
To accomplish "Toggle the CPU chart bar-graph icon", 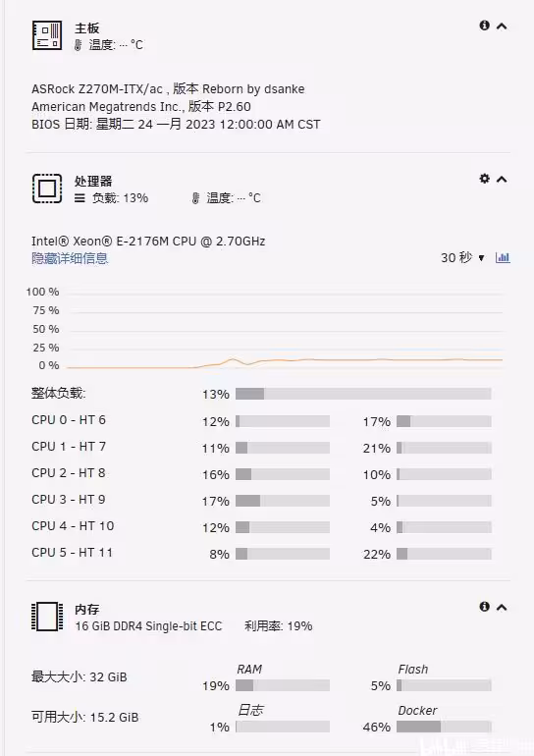I will pyautogui.click(x=503, y=257).
